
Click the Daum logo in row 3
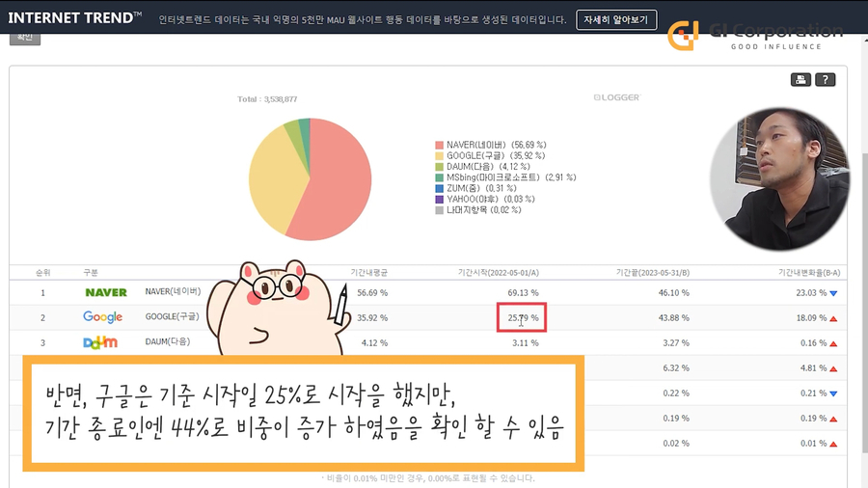[x=100, y=342]
